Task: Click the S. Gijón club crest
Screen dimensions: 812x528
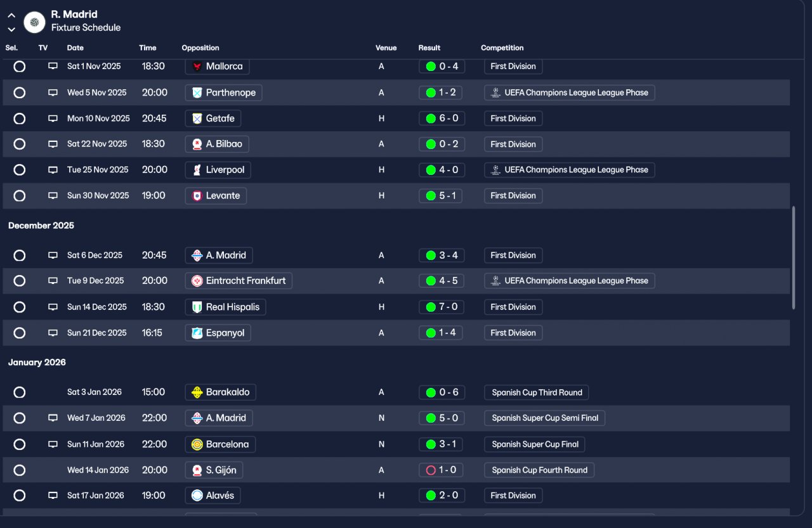Action: [197, 470]
